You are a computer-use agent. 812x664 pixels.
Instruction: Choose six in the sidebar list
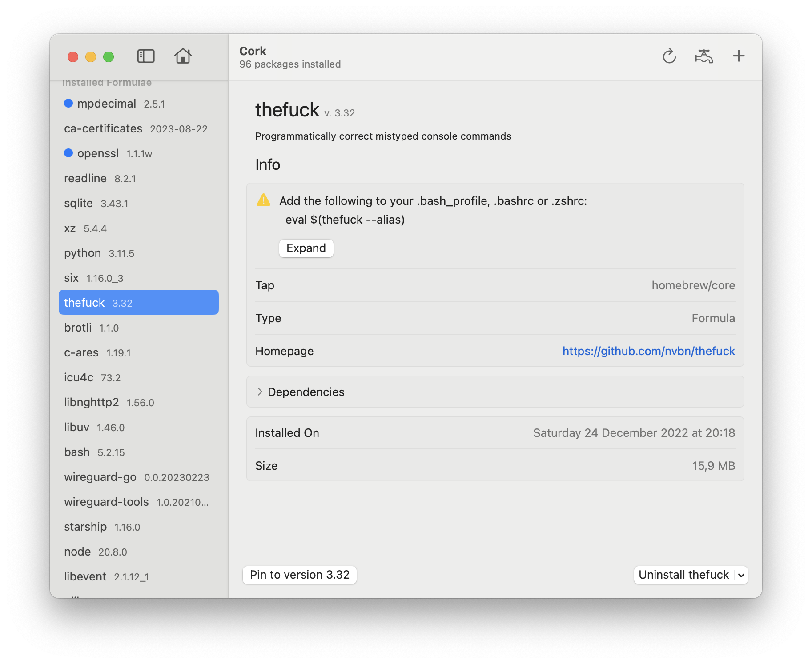click(139, 278)
